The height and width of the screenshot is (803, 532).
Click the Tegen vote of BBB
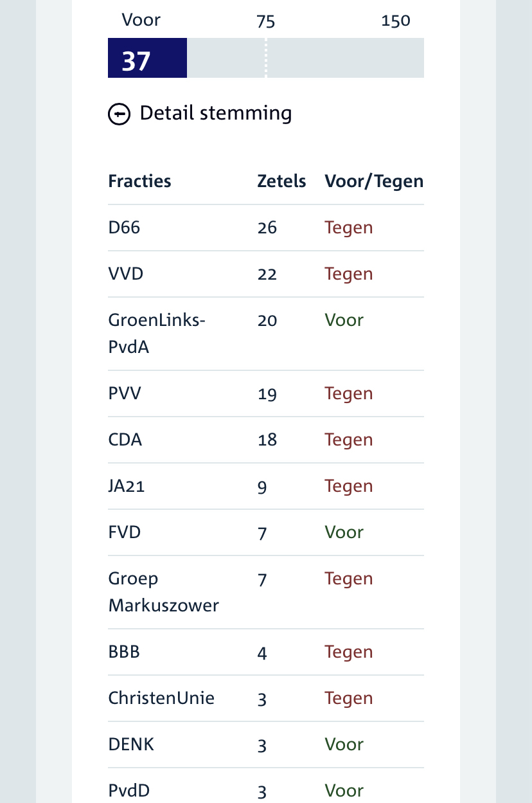[x=348, y=652]
